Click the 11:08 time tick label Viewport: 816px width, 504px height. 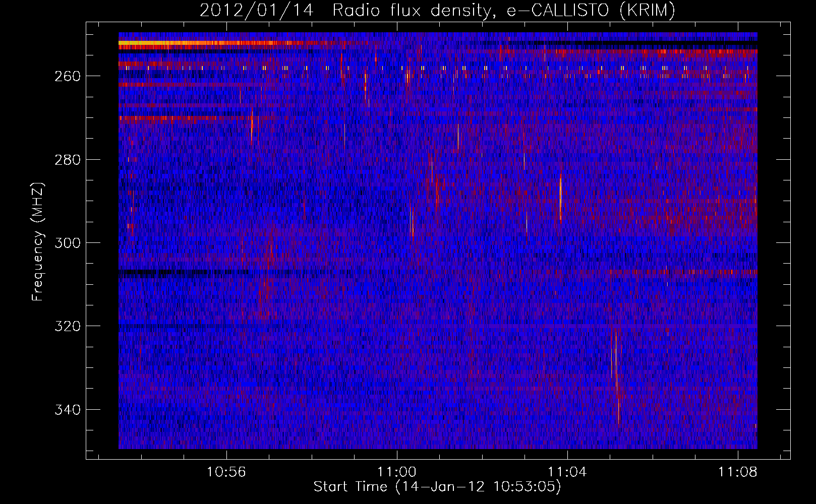point(738,472)
